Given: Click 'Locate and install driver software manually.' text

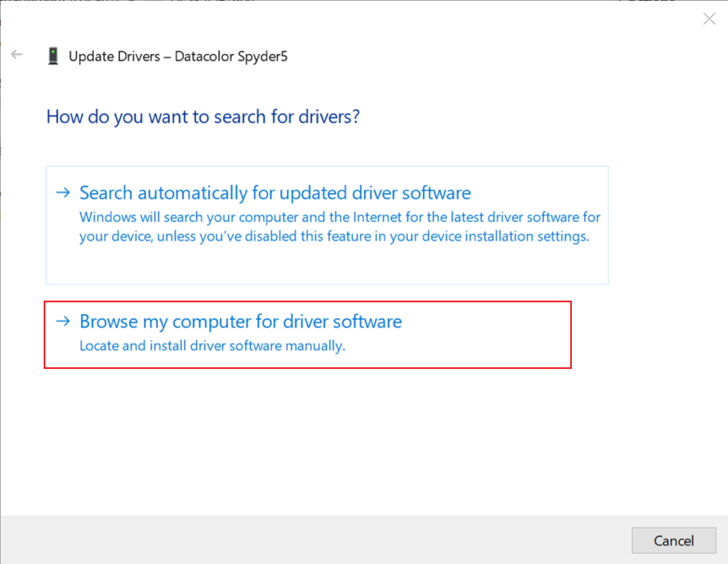Looking at the screenshot, I should [x=213, y=346].
